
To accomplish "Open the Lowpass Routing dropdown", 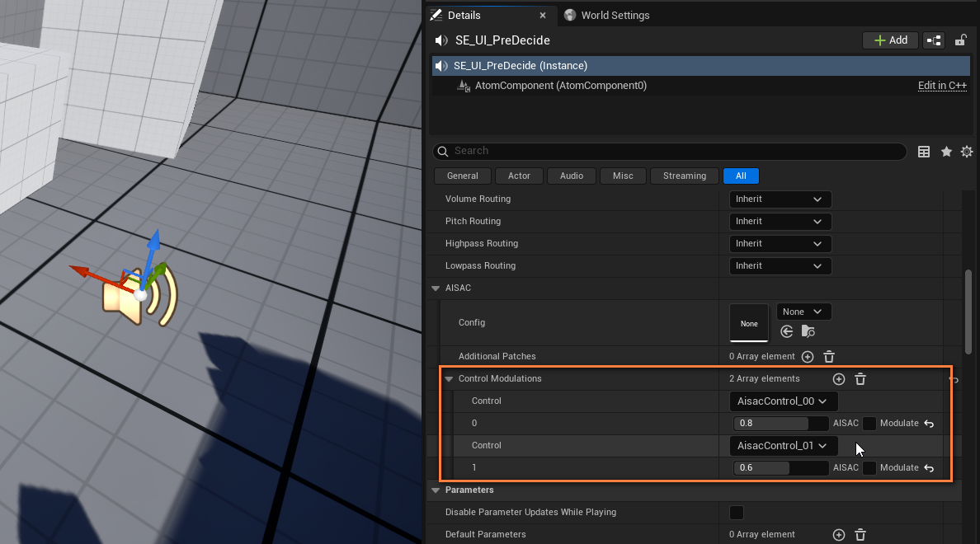I will coord(780,266).
